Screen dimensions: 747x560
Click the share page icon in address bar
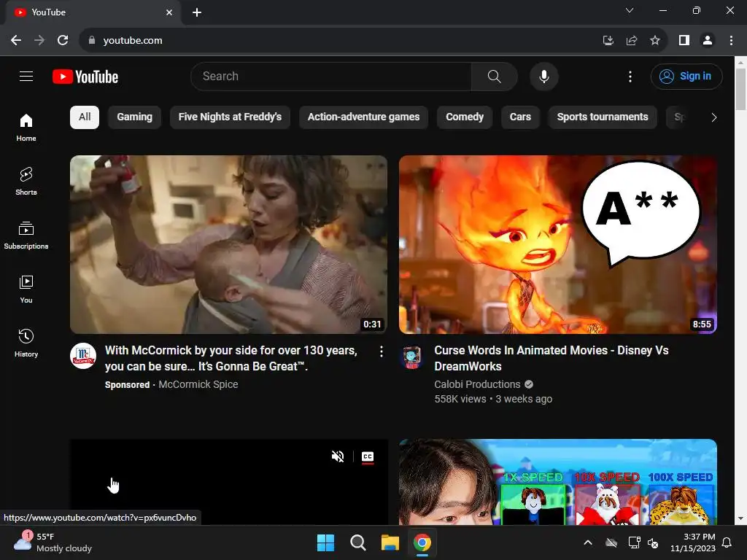632,41
